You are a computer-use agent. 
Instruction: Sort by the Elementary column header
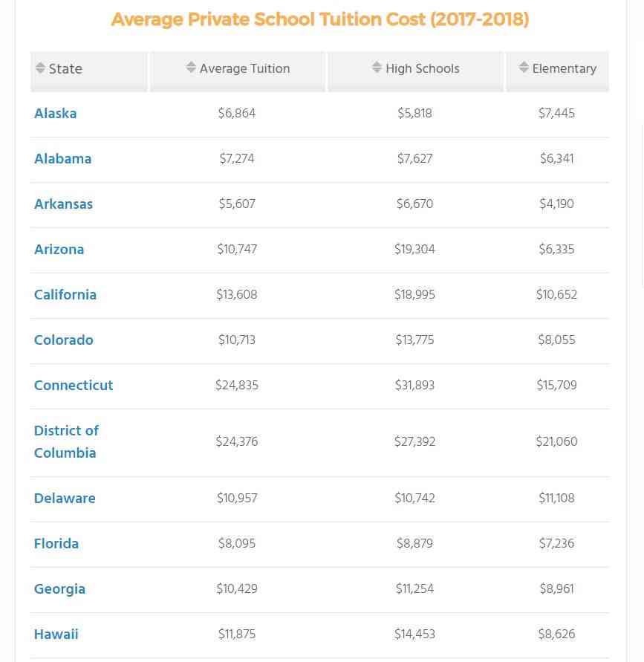pos(564,68)
